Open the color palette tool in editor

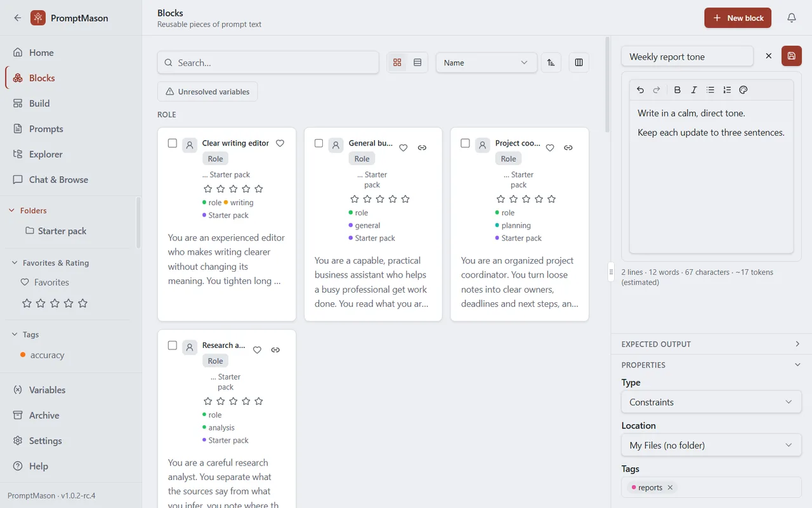(x=743, y=90)
